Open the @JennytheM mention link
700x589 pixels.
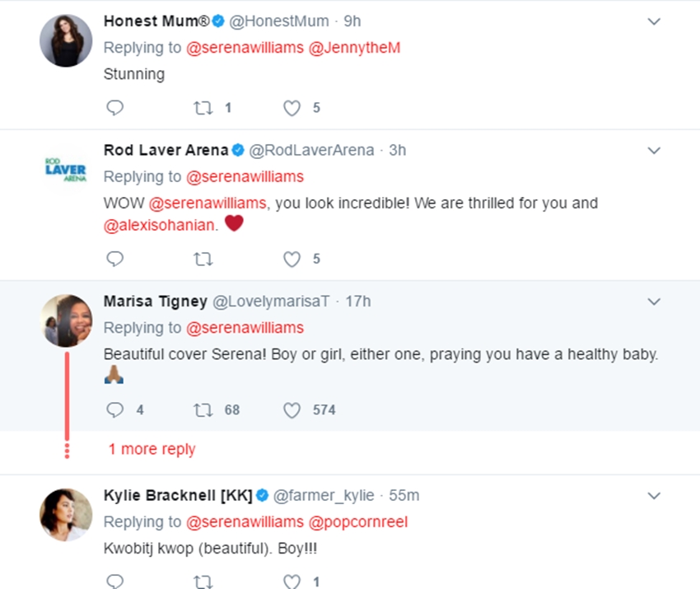click(x=354, y=48)
